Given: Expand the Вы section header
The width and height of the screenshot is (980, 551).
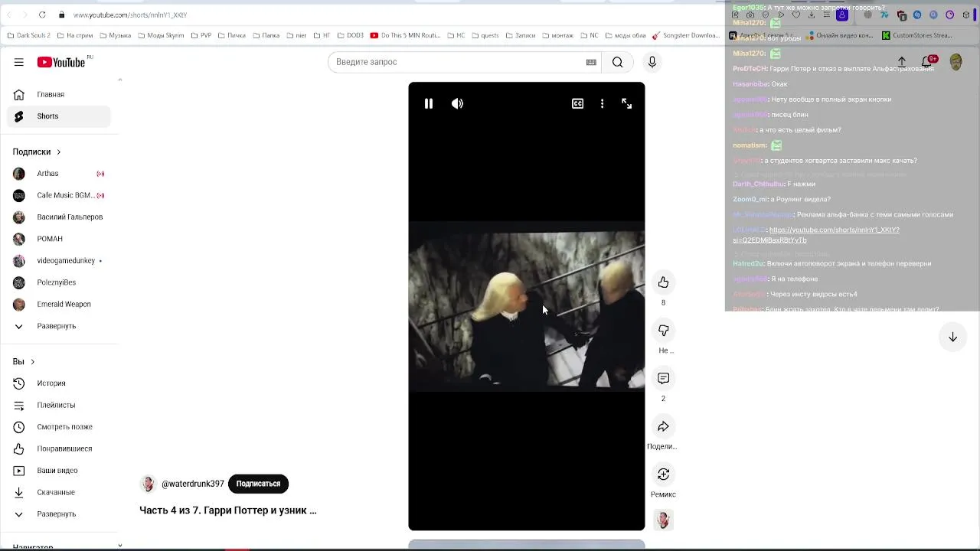Looking at the screenshot, I should coord(24,361).
